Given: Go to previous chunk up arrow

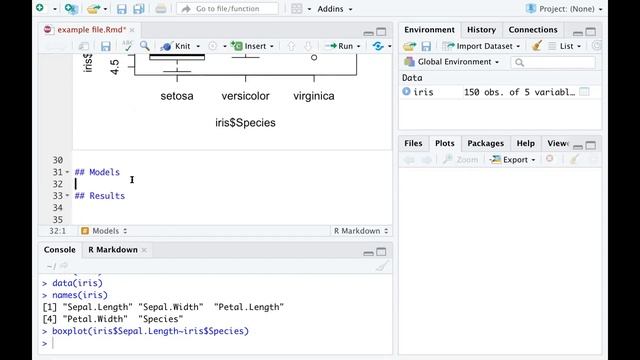Looking at the screenshot, I should pos(291,46).
